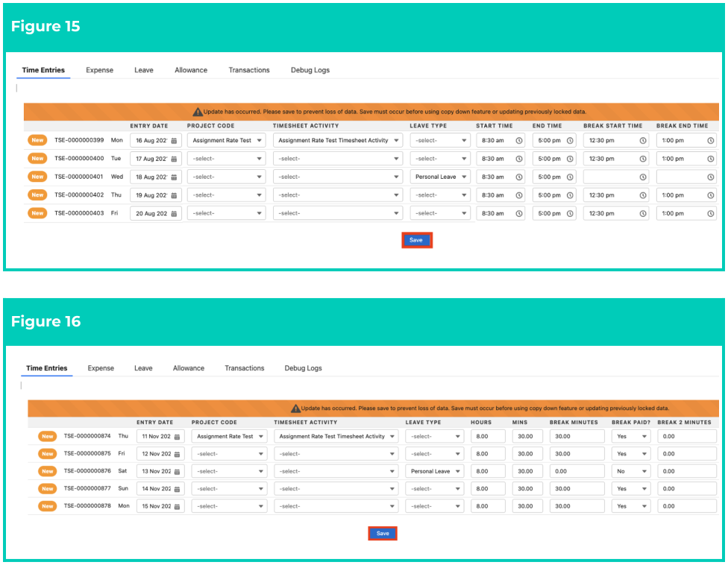The image size is (728, 565).
Task: Click break end clock icon in TSE-0000000399 row
Action: click(x=710, y=141)
